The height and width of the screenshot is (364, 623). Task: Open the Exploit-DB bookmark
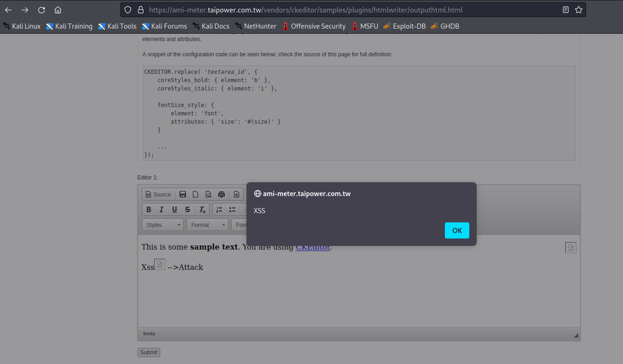tap(405, 26)
